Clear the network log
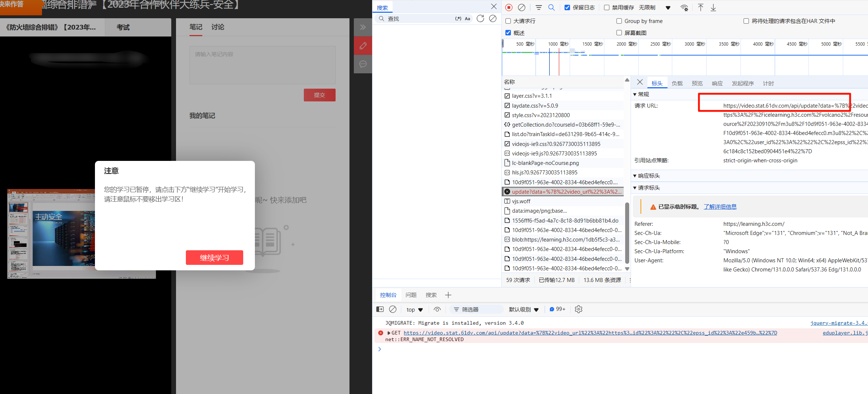This screenshot has height=394, width=868. click(522, 7)
